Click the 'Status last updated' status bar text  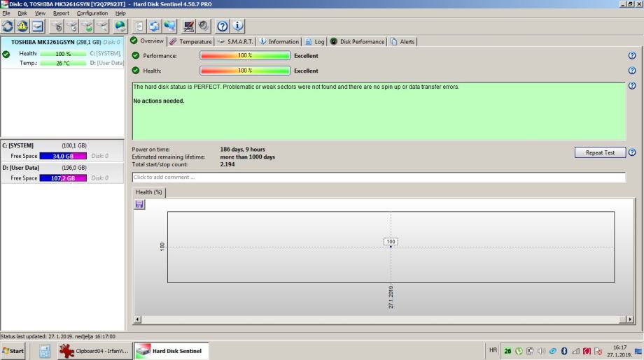click(x=58, y=336)
